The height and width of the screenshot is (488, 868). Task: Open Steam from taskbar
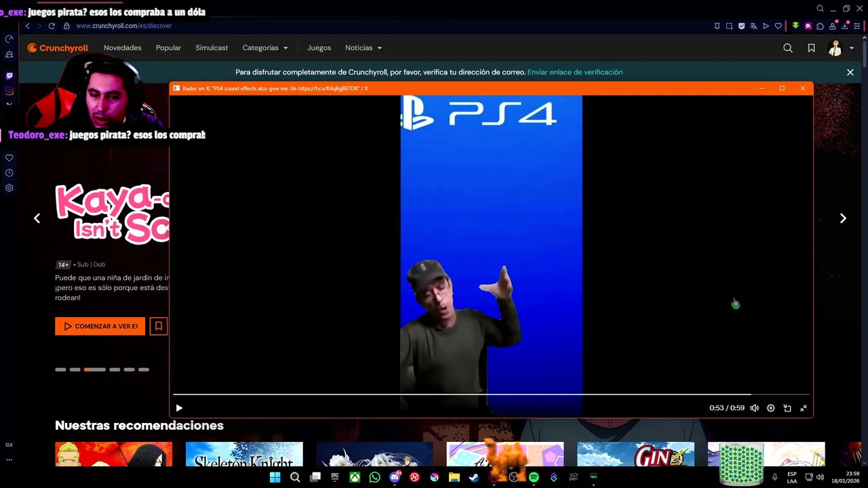click(474, 477)
